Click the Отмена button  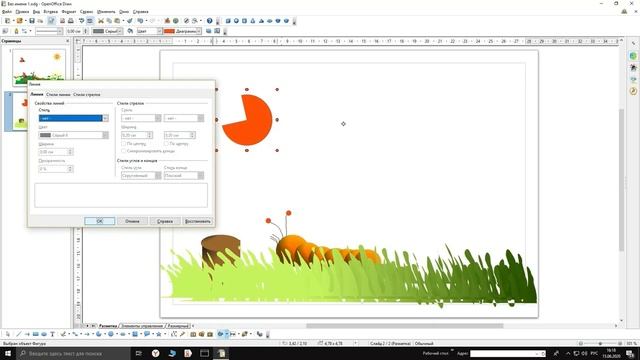(132, 221)
